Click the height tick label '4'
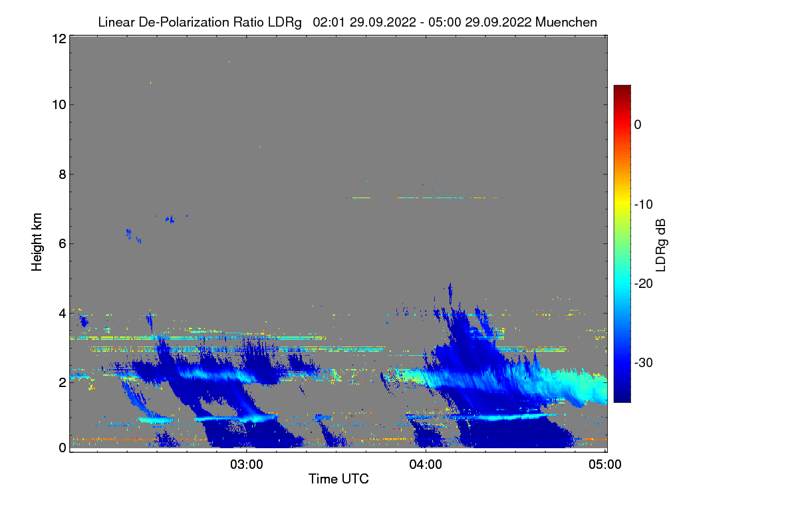The height and width of the screenshot is (532, 798). coord(61,313)
